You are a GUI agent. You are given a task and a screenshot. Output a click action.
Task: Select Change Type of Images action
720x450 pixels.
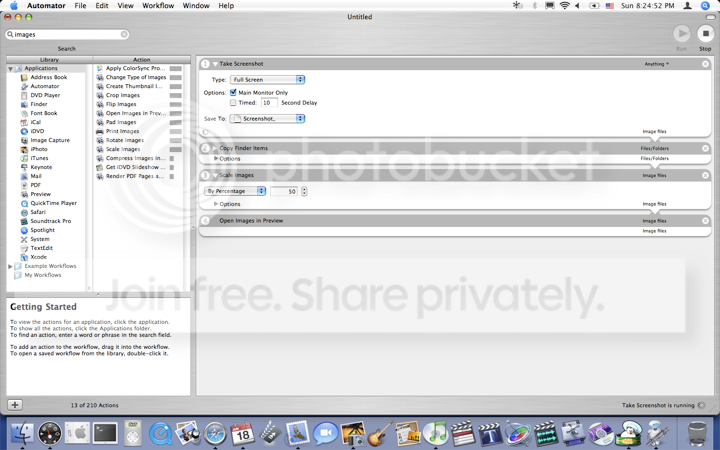tap(135, 77)
